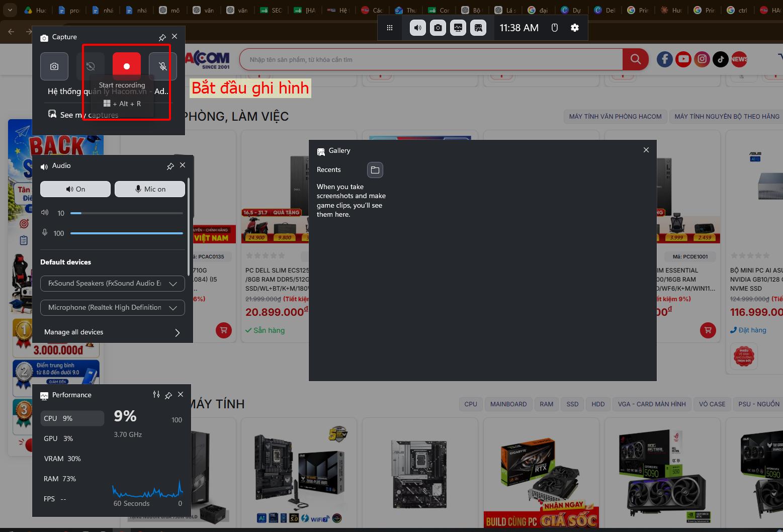Select the SSD component filter

(572, 404)
